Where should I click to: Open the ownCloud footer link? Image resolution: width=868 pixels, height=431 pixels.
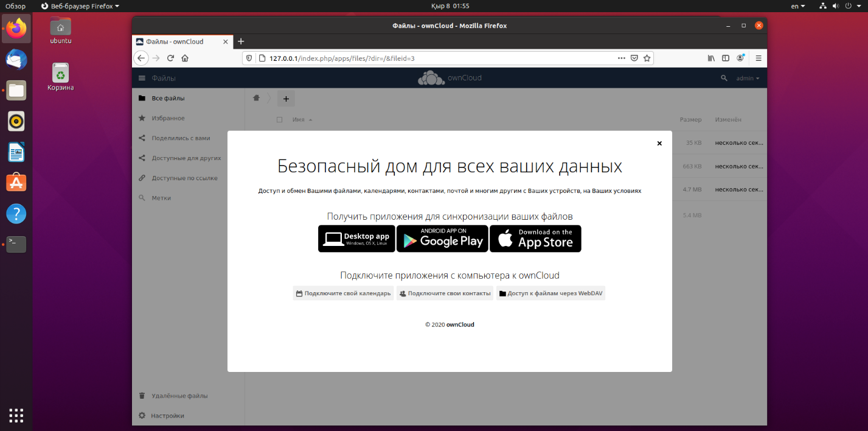pos(460,324)
